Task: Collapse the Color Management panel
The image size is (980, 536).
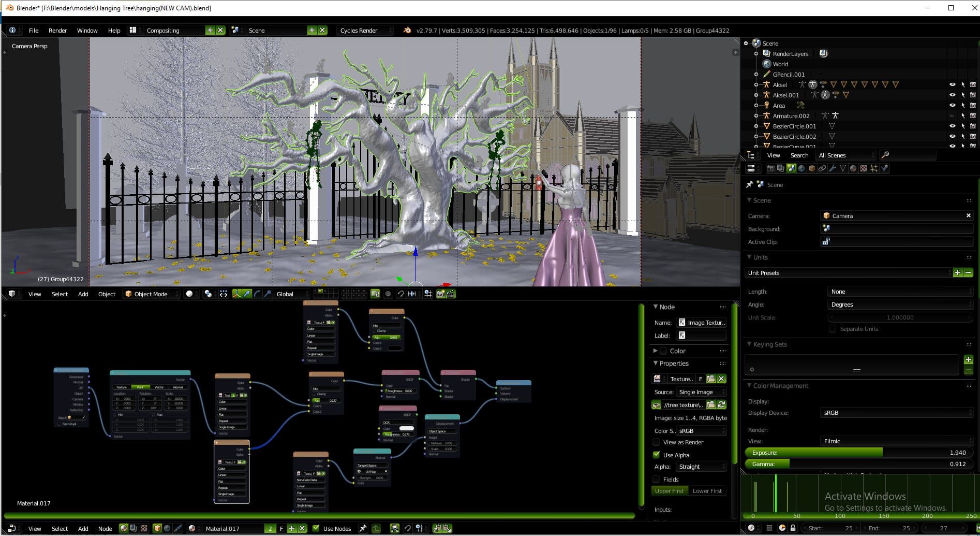Action: pos(780,386)
